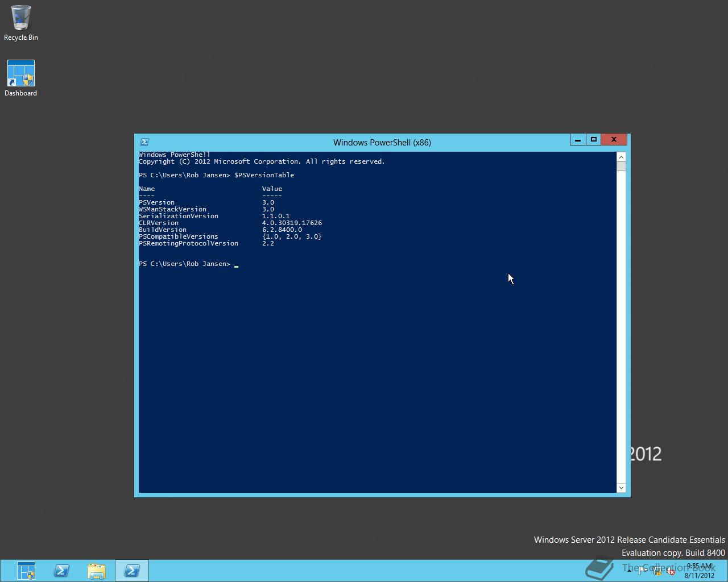Open the clock showing 9:55 AM
728x582 pixels.
699,571
